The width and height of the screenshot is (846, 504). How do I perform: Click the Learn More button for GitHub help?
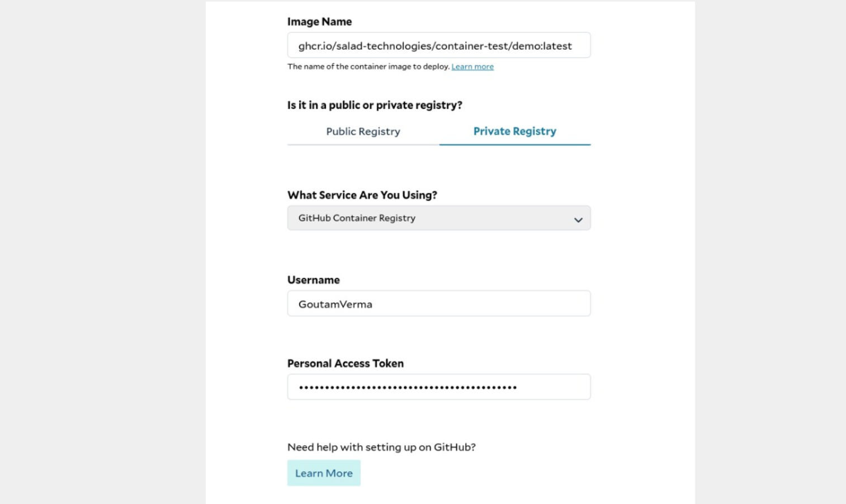point(324,473)
